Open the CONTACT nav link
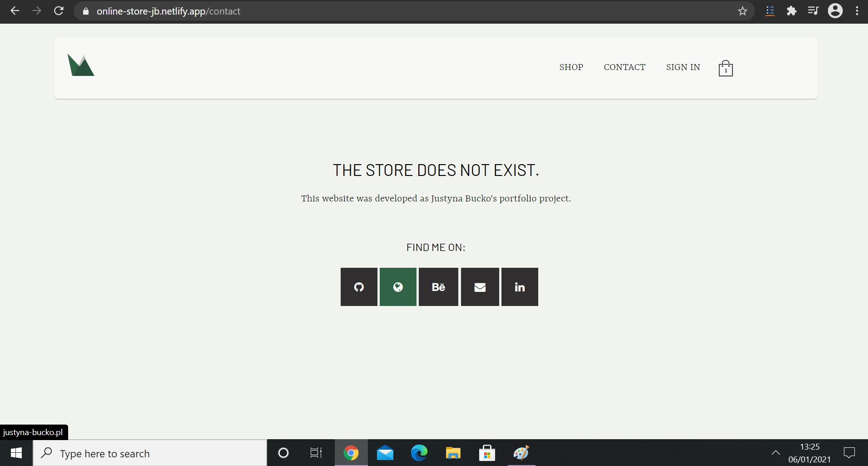 coord(625,67)
